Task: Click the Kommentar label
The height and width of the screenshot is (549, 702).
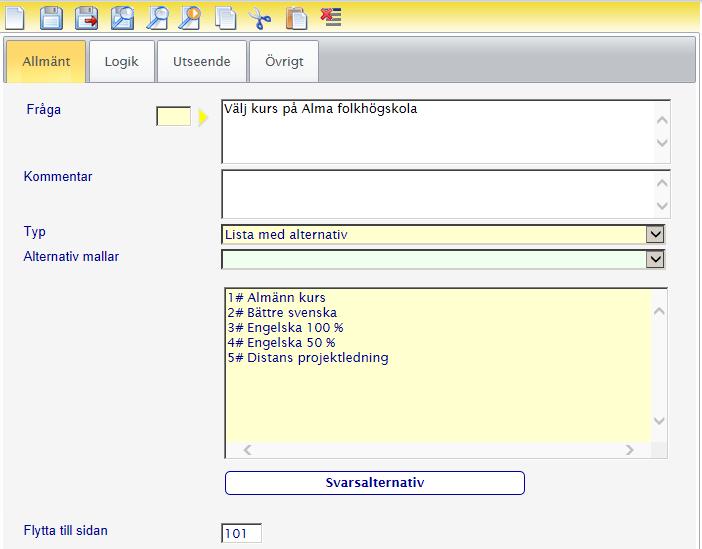Action: point(58,176)
